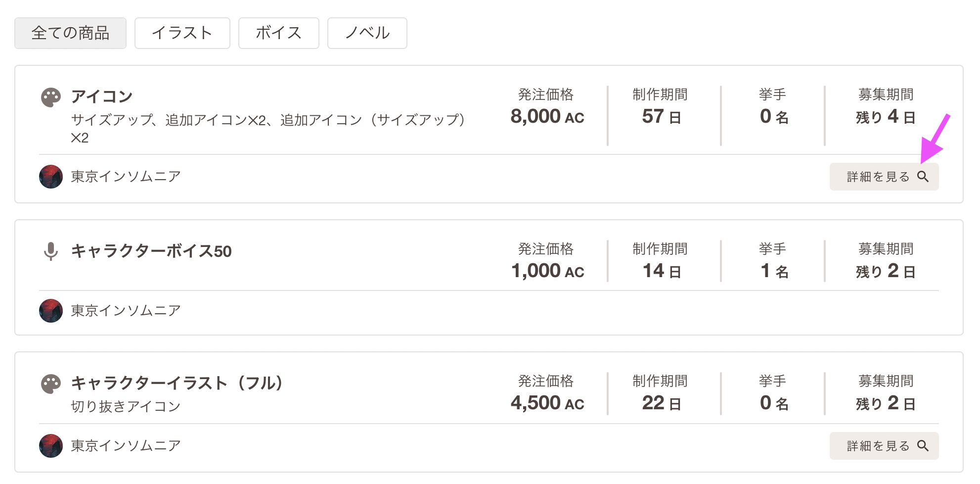Viewport: 980px width, 484px height.
Task: Switch to the ボイス tab
Action: click(278, 33)
